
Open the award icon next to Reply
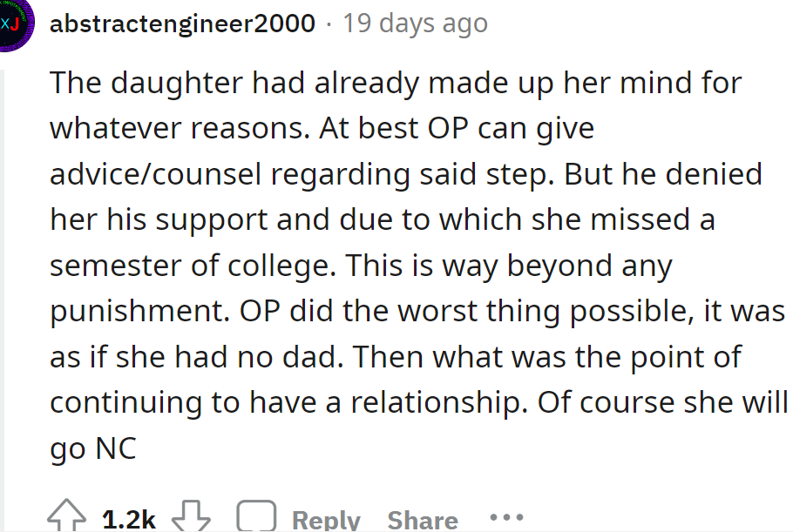(x=255, y=515)
